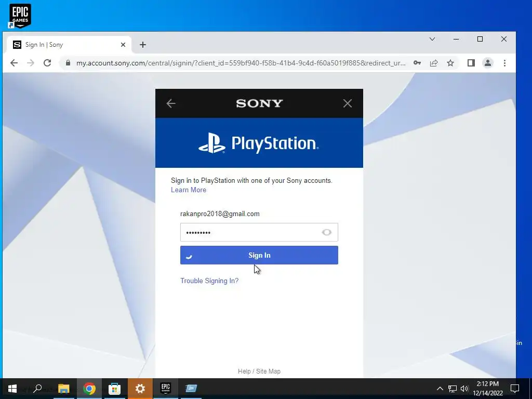Image resolution: width=532 pixels, height=399 pixels.
Task: Open the last taskbar app icon
Action: (191, 389)
